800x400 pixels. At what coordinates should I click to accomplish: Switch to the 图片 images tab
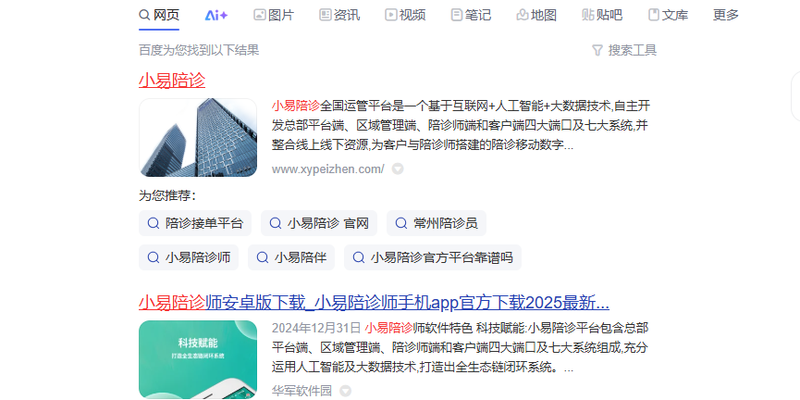[273, 15]
